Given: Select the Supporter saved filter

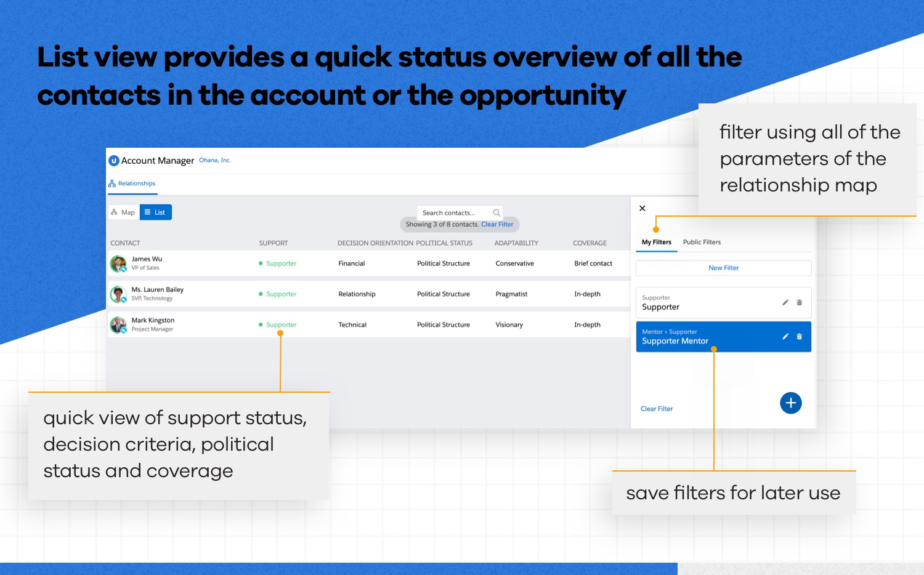Looking at the screenshot, I should pos(723,303).
